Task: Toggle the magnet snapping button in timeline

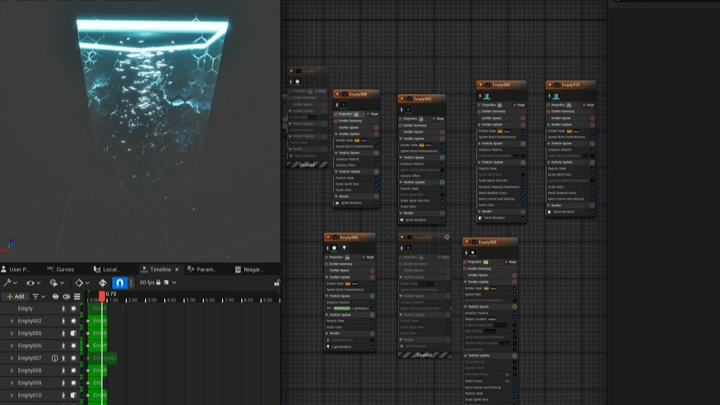Action: pos(119,283)
